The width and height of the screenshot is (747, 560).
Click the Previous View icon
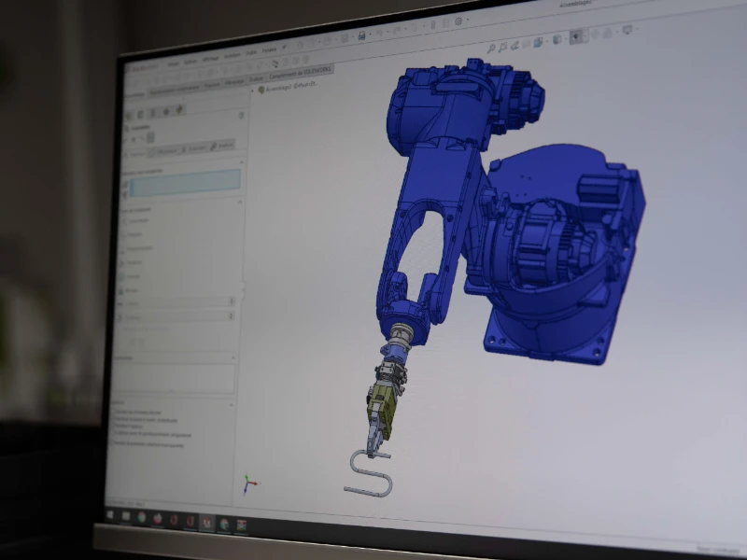(514, 46)
